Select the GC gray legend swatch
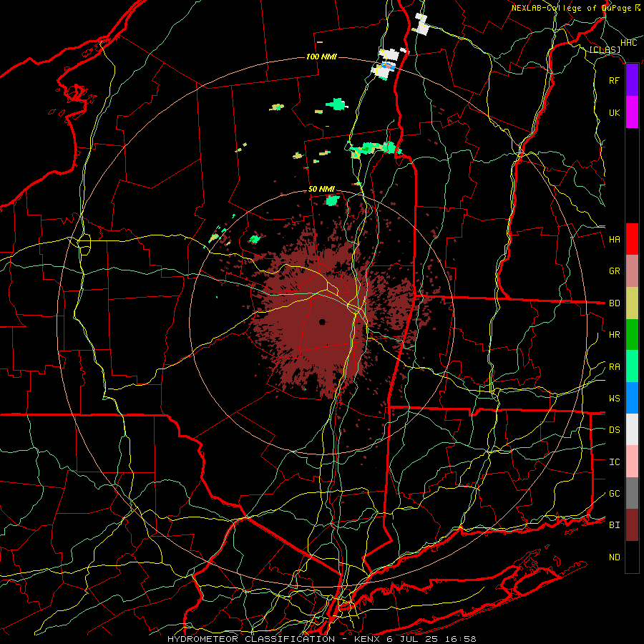Image resolution: width=644 pixels, height=644 pixels. coord(632,493)
